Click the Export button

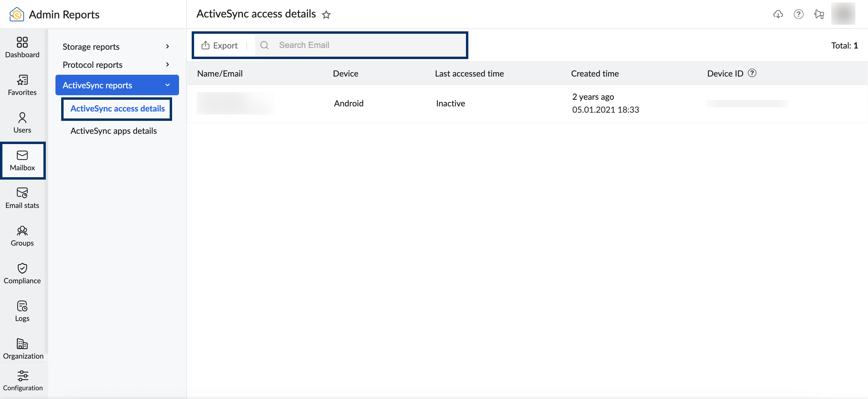(x=219, y=45)
